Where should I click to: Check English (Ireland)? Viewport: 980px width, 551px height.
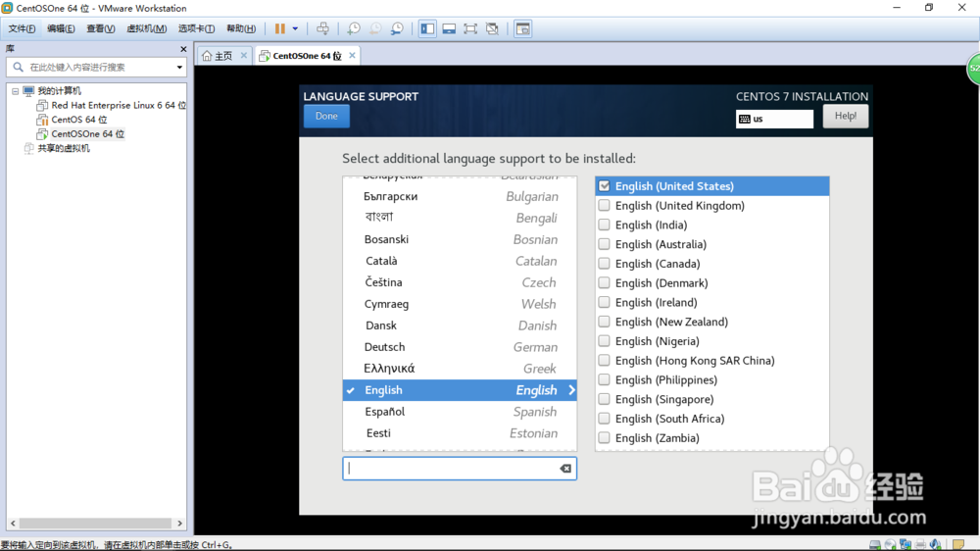[604, 302]
